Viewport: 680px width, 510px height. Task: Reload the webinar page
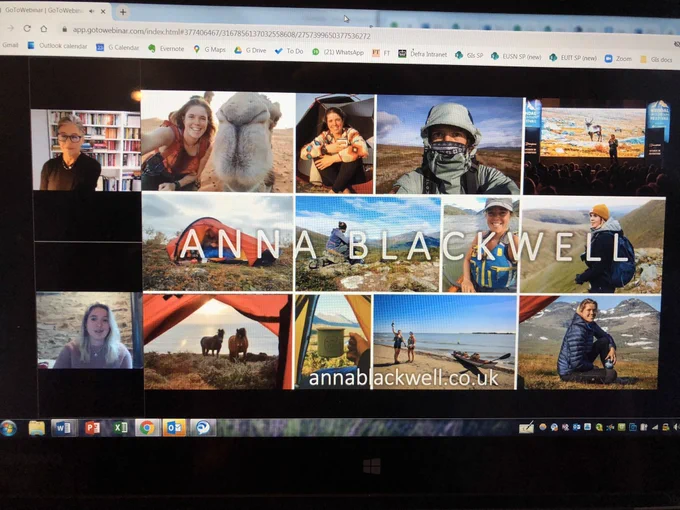[x=27, y=29]
